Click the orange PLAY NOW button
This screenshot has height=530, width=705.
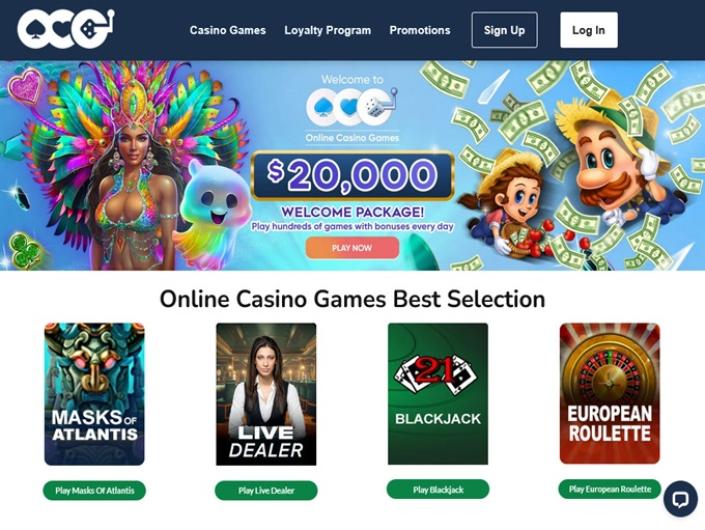pos(352,248)
